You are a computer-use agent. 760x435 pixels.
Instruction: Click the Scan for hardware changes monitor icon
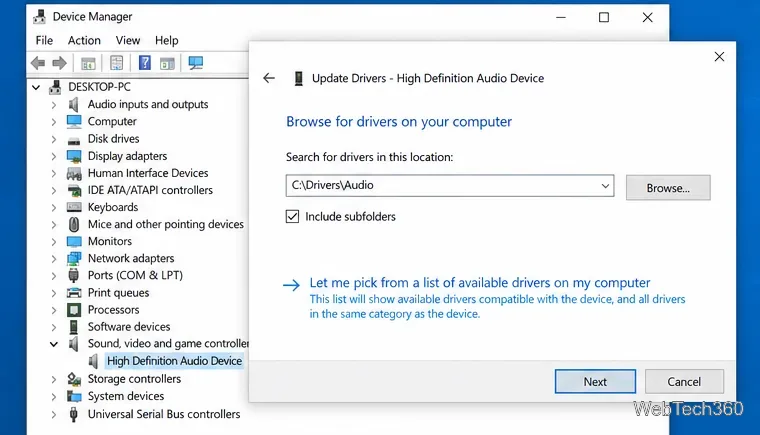[x=196, y=63]
